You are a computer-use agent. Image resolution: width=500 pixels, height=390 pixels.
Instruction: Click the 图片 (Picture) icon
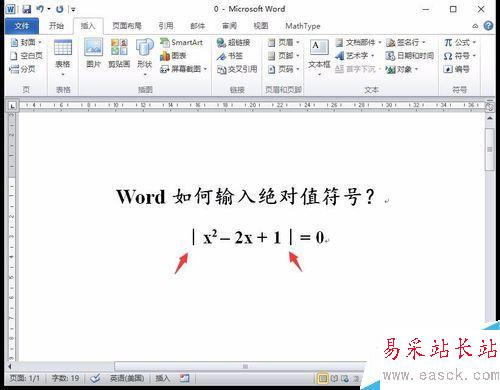pyautogui.click(x=94, y=53)
